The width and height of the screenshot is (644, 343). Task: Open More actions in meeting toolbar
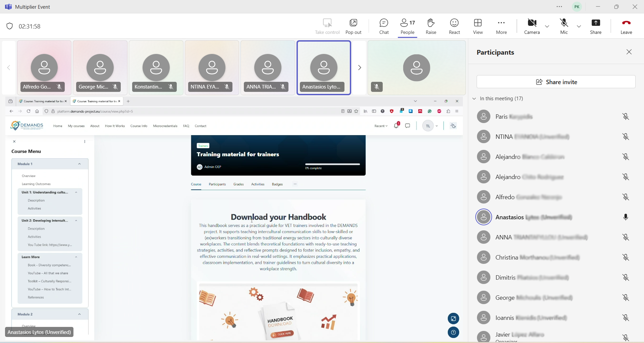[x=501, y=26]
